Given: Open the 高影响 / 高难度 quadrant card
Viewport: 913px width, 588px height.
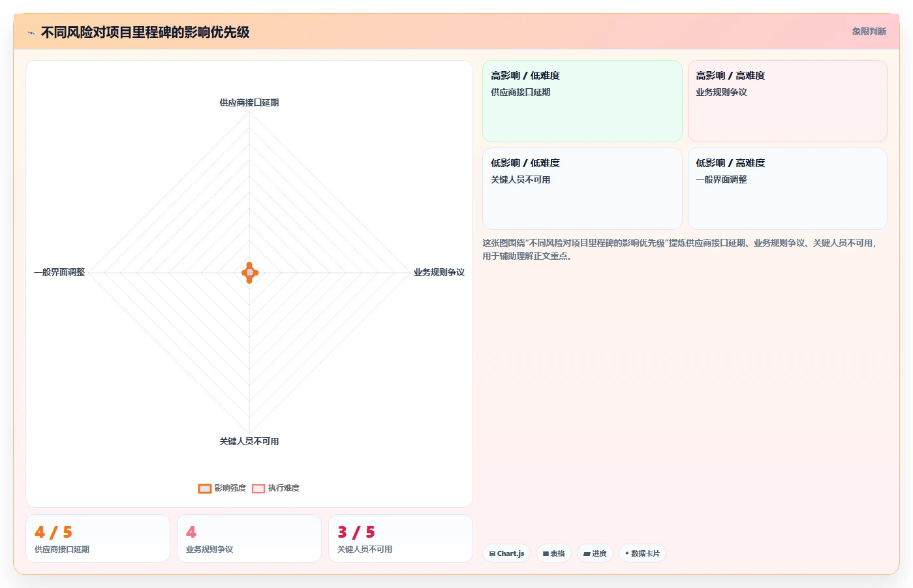Looking at the screenshot, I should pyautogui.click(x=787, y=101).
